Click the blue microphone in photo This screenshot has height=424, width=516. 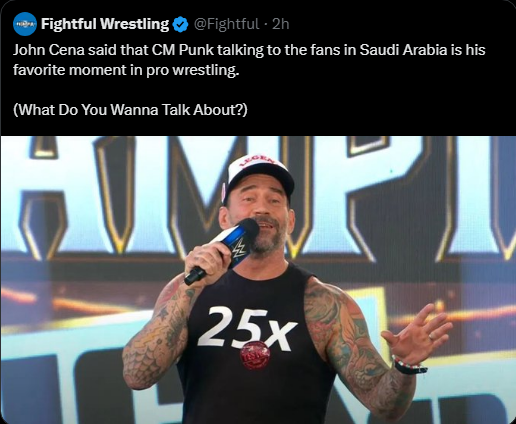[x=224, y=249]
